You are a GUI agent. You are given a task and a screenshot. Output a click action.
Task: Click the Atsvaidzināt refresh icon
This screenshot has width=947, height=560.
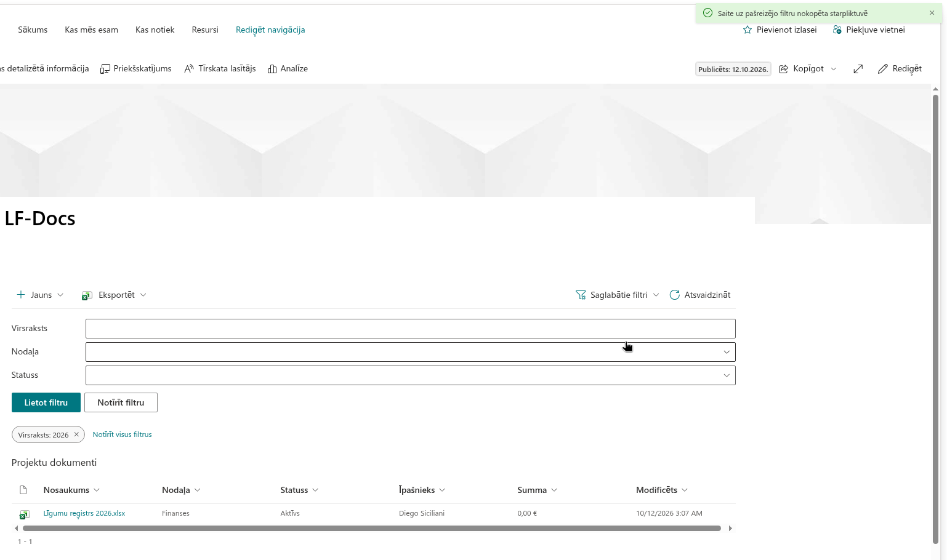(x=675, y=295)
